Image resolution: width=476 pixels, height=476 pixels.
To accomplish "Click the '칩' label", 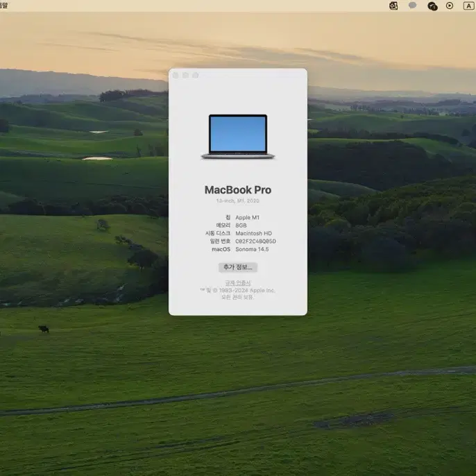I will [228, 217].
